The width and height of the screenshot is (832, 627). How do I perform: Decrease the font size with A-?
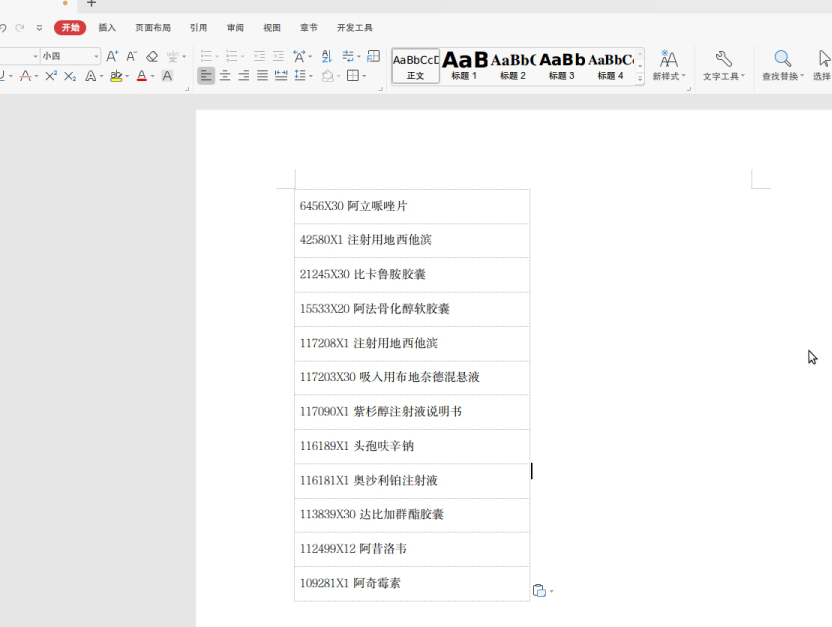(x=132, y=56)
